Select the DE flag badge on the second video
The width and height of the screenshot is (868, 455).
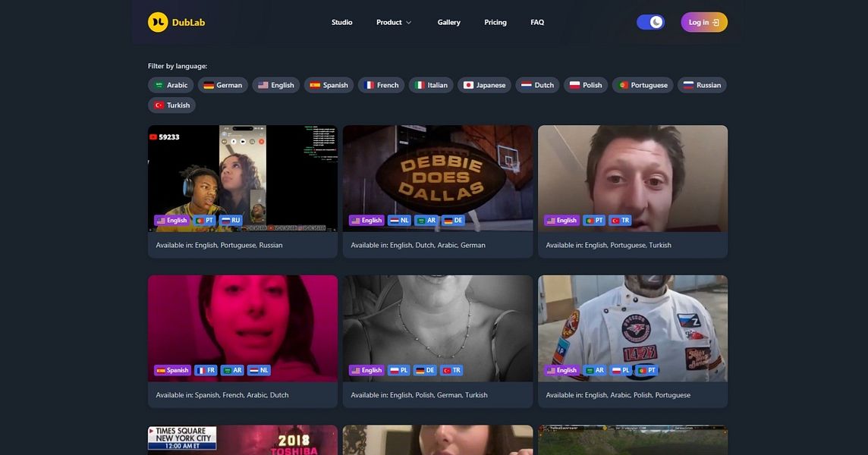[451, 220]
